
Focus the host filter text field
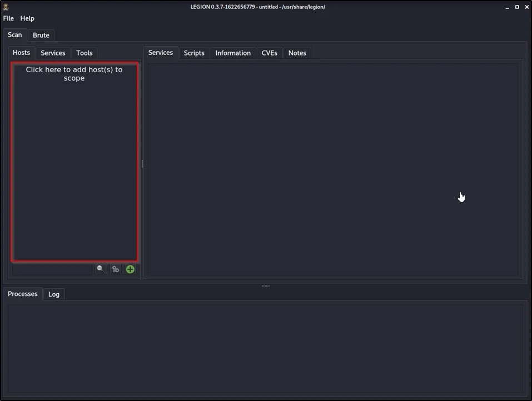tap(52, 269)
